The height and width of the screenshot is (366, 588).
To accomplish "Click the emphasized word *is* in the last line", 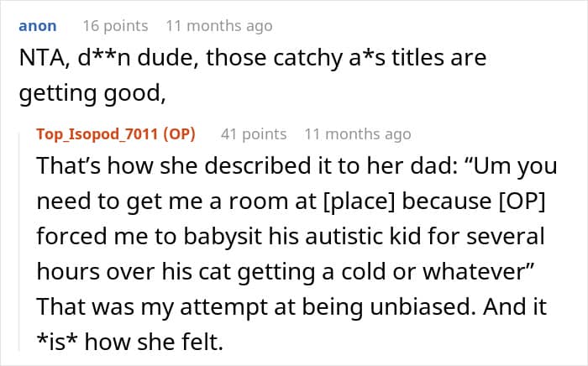I will coord(57,342).
